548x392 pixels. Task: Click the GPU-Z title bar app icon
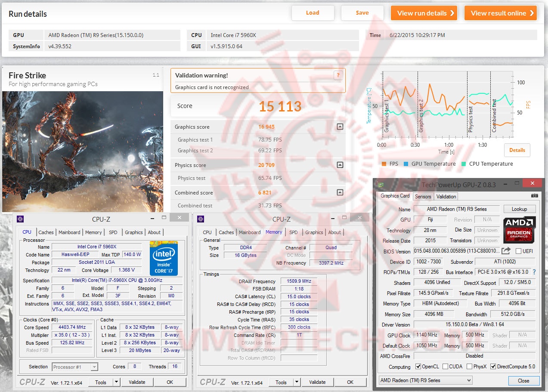(x=381, y=185)
